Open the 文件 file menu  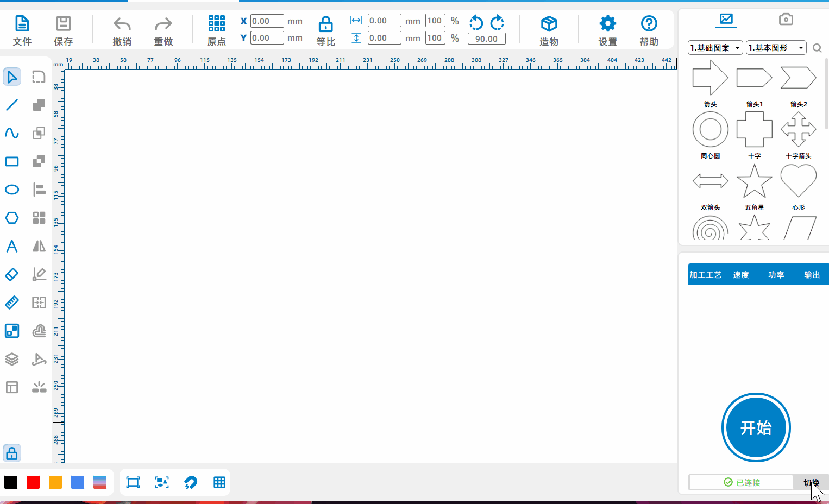pos(22,30)
